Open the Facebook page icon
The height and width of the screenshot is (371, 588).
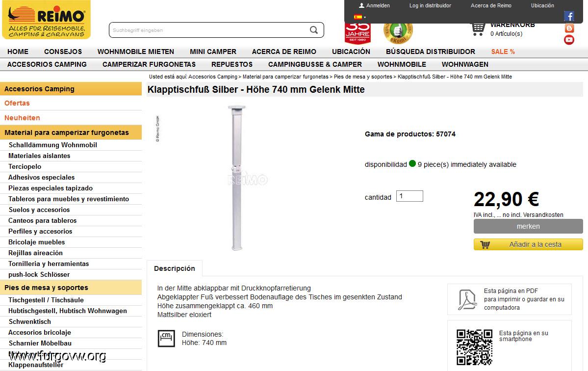click(569, 16)
